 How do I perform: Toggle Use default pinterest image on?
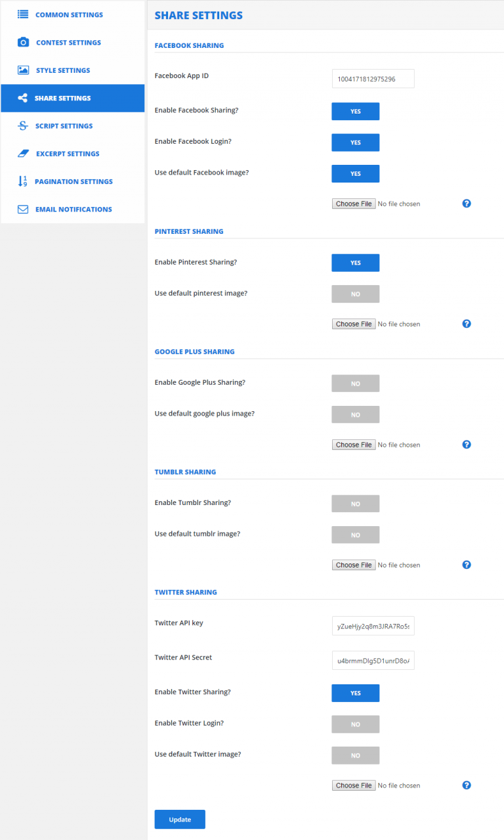click(x=356, y=294)
